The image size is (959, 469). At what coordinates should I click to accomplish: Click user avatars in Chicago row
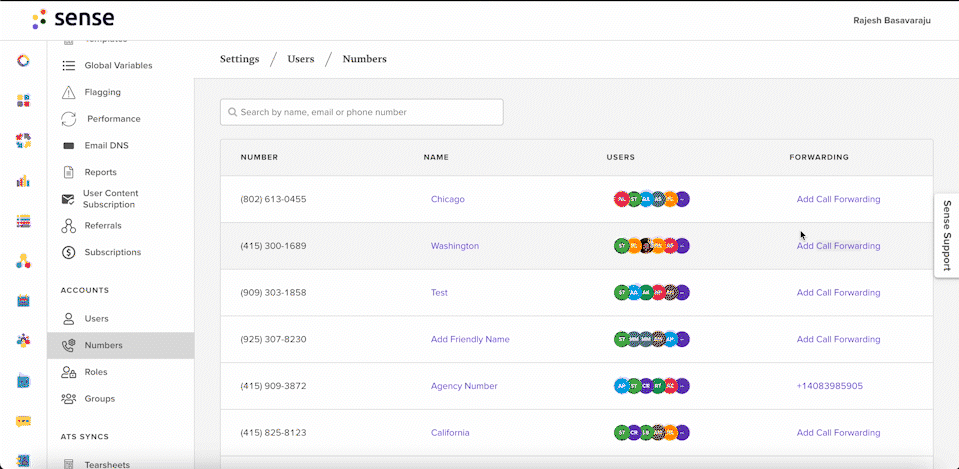click(x=652, y=199)
